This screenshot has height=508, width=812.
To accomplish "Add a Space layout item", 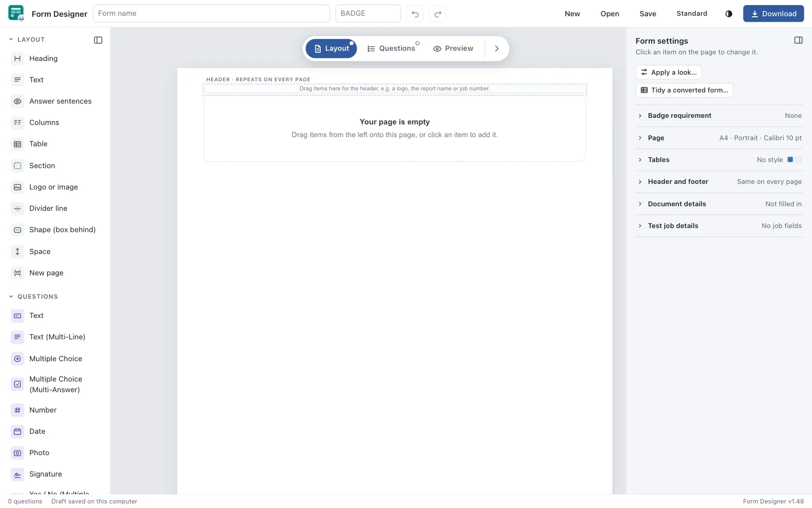I will click(x=55, y=251).
